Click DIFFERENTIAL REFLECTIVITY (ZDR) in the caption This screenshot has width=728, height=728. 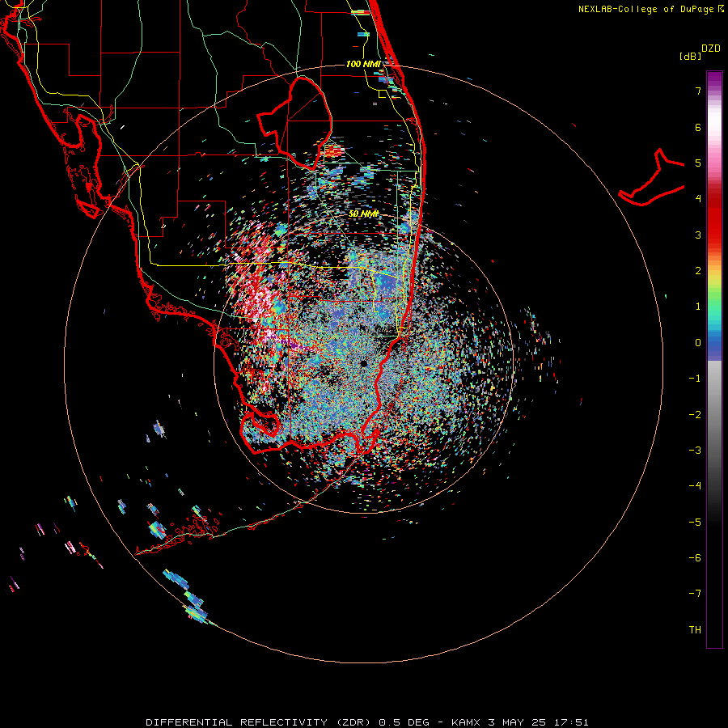point(260,722)
